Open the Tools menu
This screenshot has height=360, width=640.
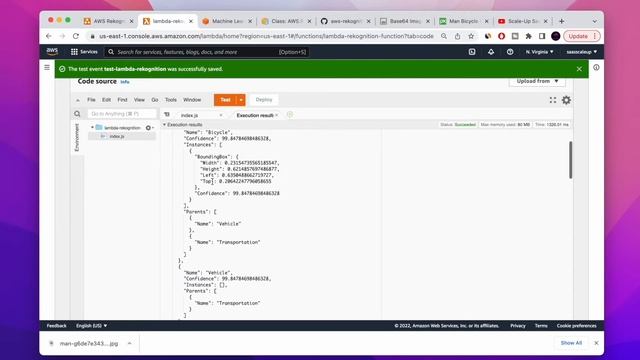pyautogui.click(x=171, y=100)
